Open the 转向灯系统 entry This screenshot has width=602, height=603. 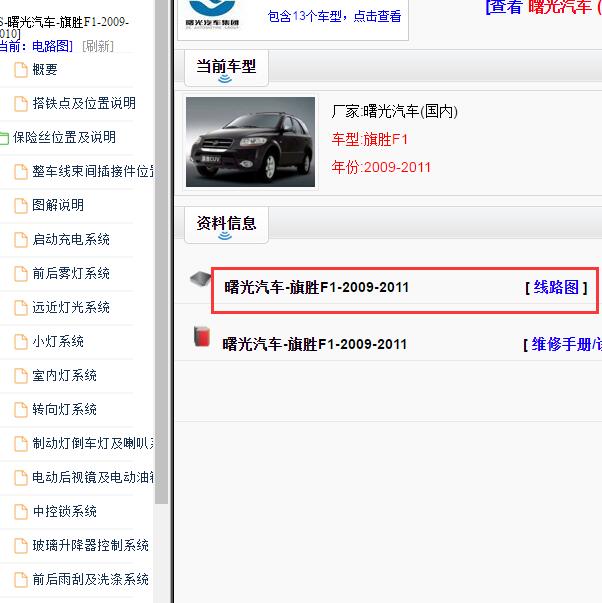click(65, 410)
